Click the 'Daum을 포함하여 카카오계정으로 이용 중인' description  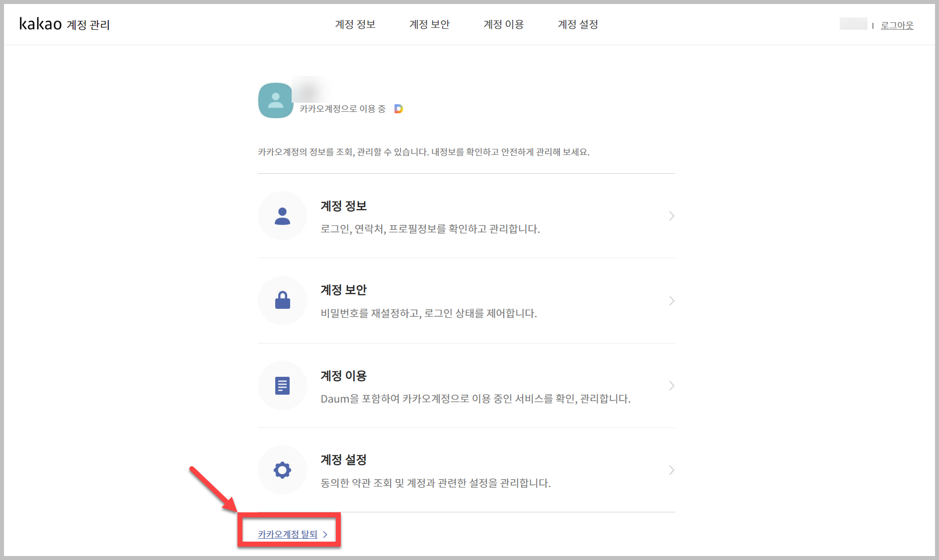tap(475, 399)
